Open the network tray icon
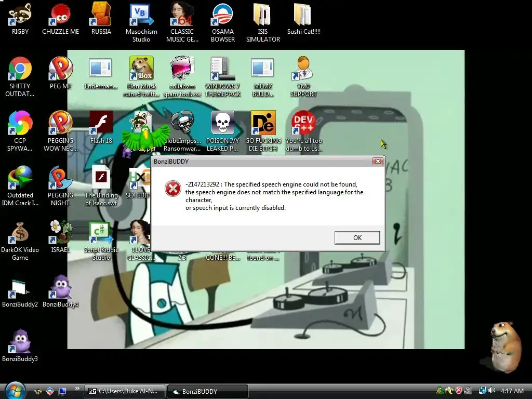Viewport: 532px width, 399px height. point(482,391)
